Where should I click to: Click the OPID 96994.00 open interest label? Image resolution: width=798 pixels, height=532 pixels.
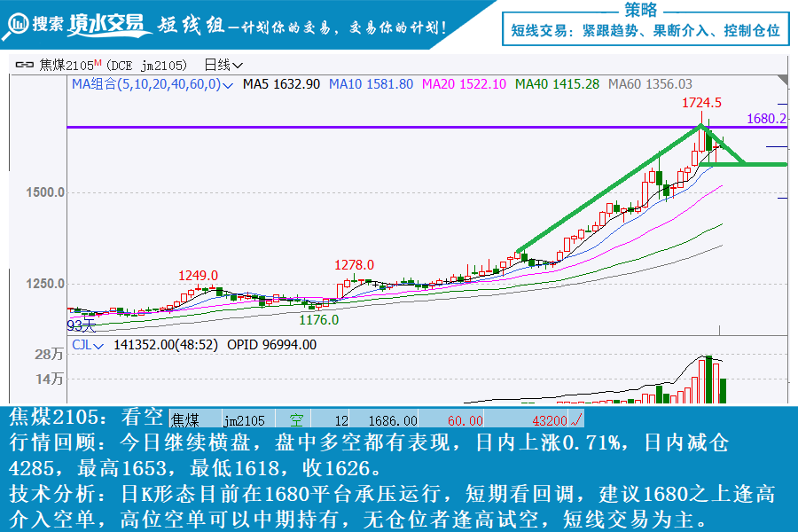click(272, 345)
